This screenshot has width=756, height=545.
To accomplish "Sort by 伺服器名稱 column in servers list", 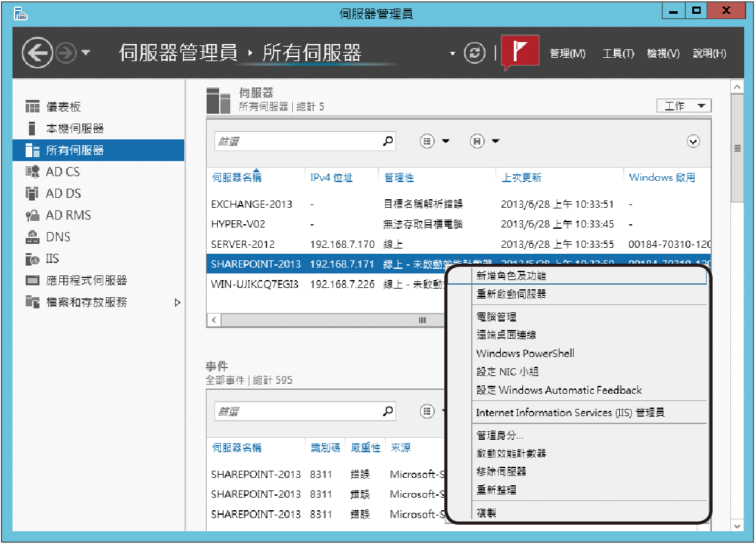I will [237, 178].
